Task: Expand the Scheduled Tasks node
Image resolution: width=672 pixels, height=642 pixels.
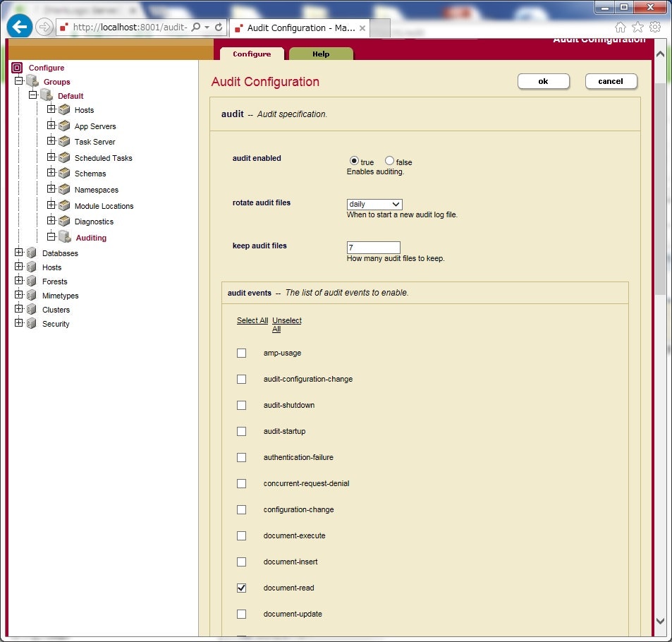Action: click(x=51, y=157)
